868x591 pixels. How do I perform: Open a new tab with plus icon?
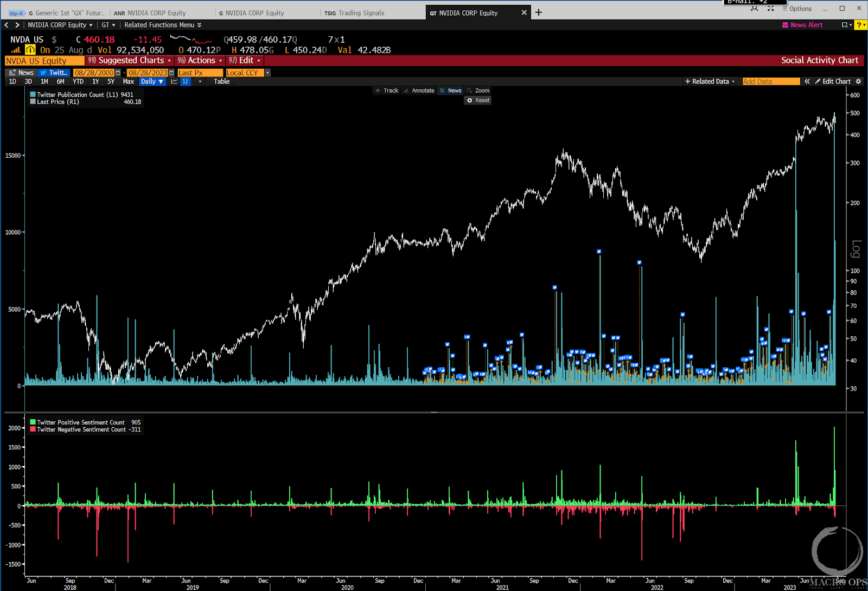(539, 12)
